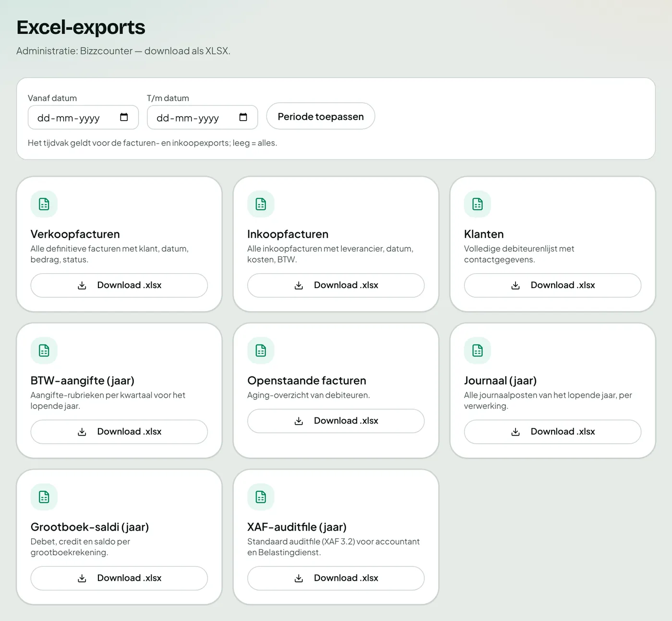Click the 'Aging-overzicht van debiteuren.' description
Image resolution: width=672 pixels, height=621 pixels.
(x=309, y=395)
